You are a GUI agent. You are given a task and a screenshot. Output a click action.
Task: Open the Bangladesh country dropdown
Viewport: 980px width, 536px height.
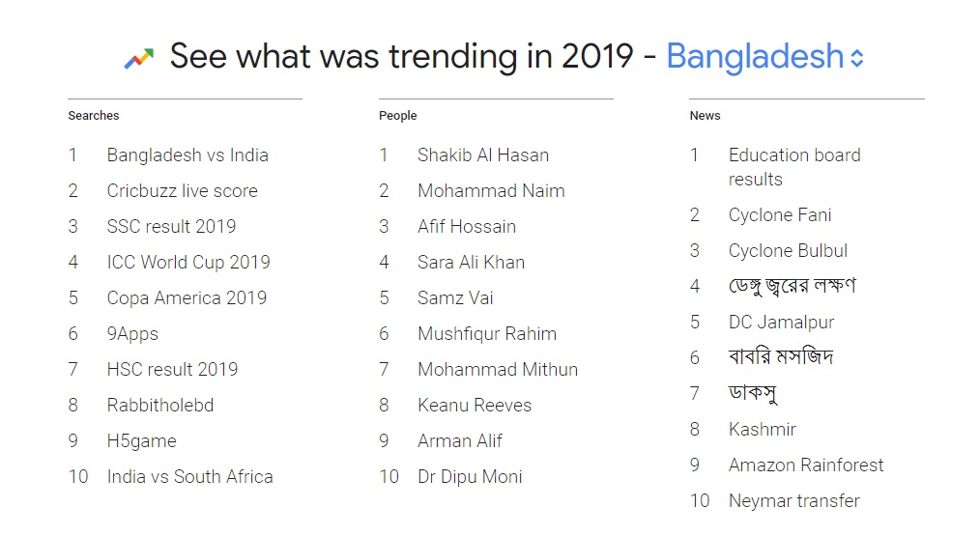click(755, 57)
